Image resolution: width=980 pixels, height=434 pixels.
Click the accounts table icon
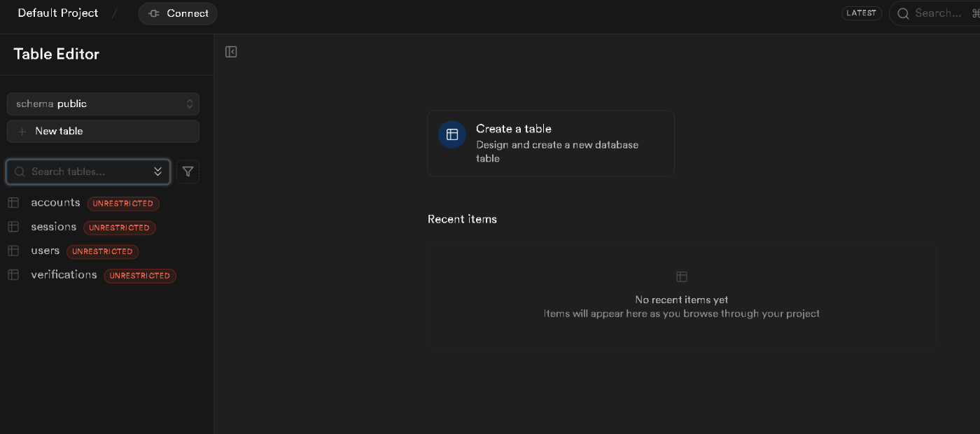pos(13,203)
